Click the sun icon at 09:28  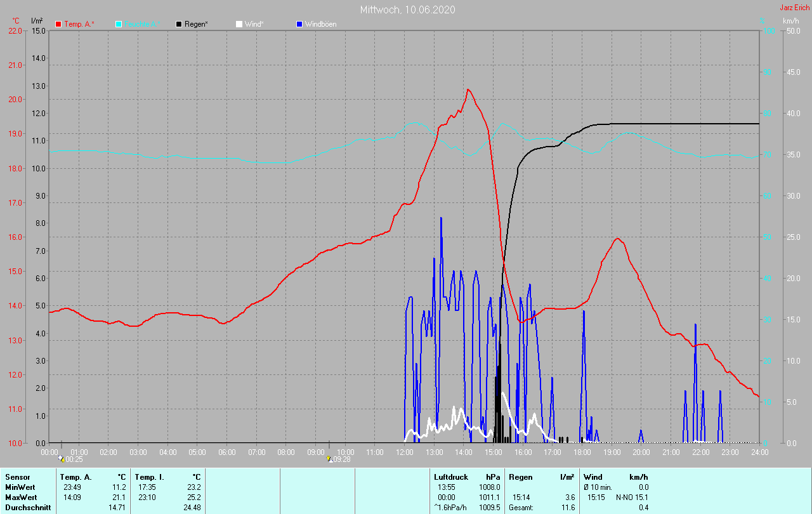(x=329, y=458)
